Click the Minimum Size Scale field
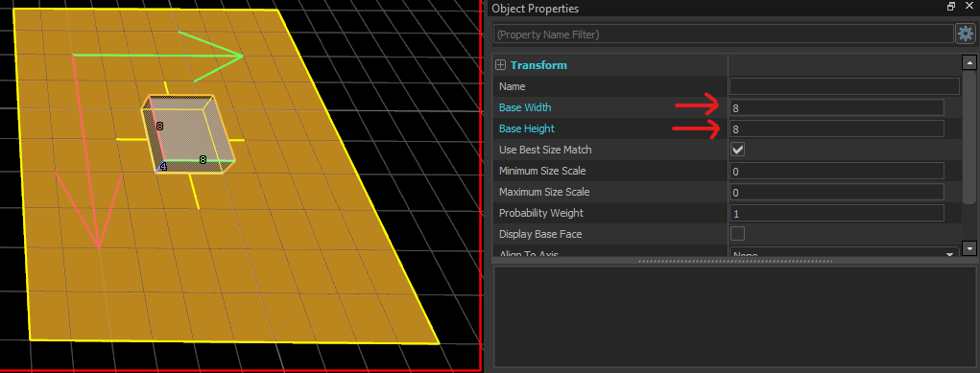 pyautogui.click(x=836, y=171)
